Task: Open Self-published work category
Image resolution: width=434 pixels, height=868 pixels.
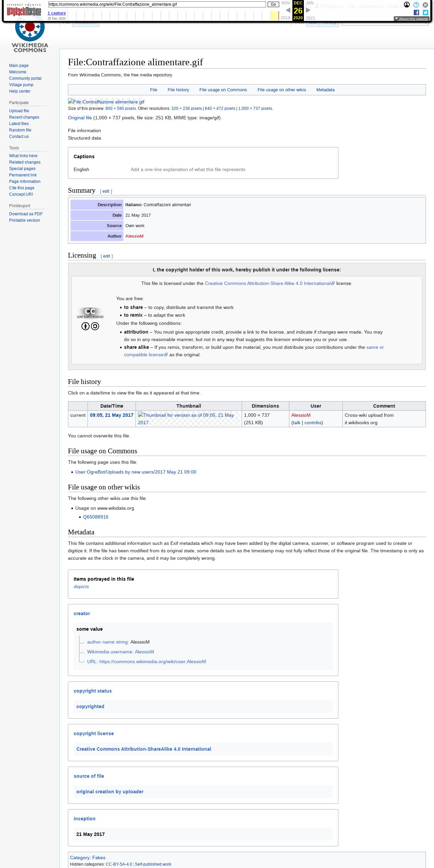Action: click(x=153, y=865)
